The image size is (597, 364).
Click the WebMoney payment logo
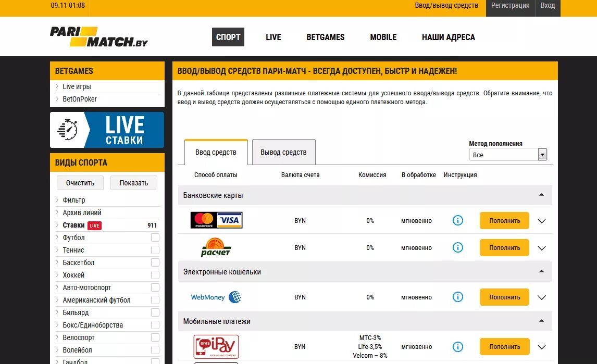point(216,297)
